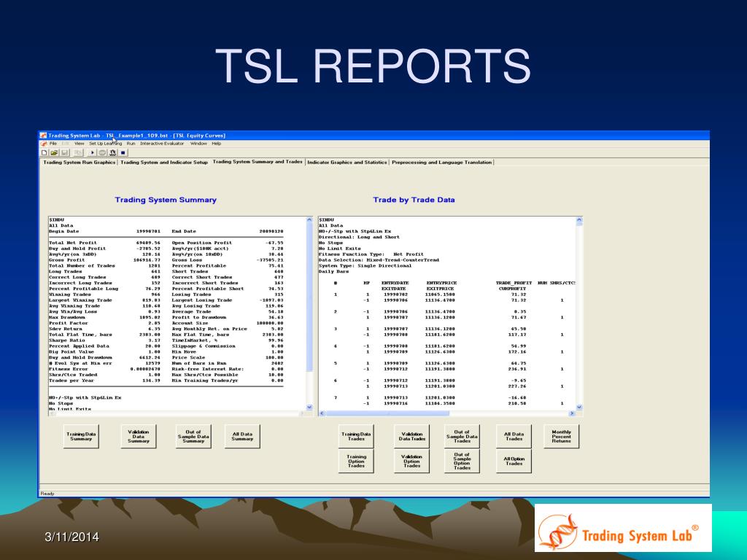Click summary panel scrollbar down arrow
The height and width of the screenshot is (560, 747).
pyautogui.click(x=309, y=407)
